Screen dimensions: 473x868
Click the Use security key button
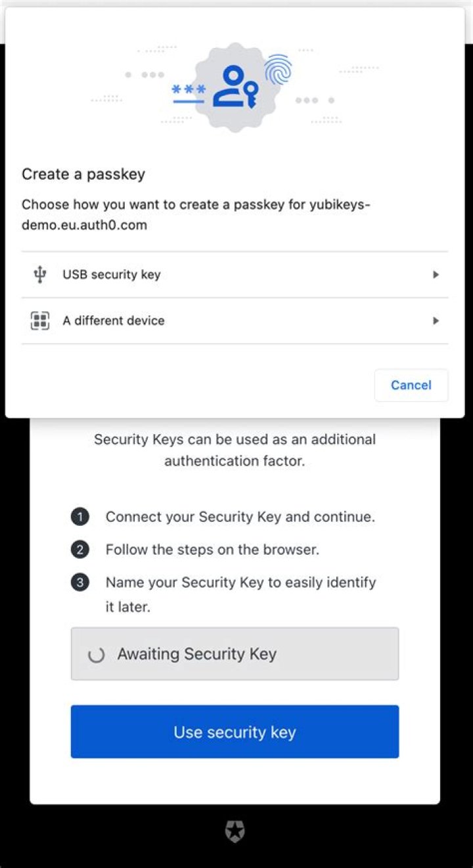[235, 731]
